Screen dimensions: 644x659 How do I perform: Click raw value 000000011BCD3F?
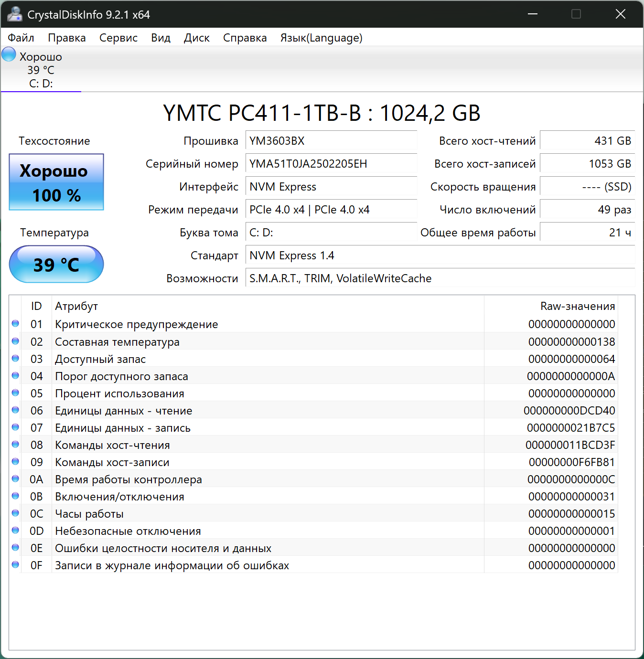570,445
